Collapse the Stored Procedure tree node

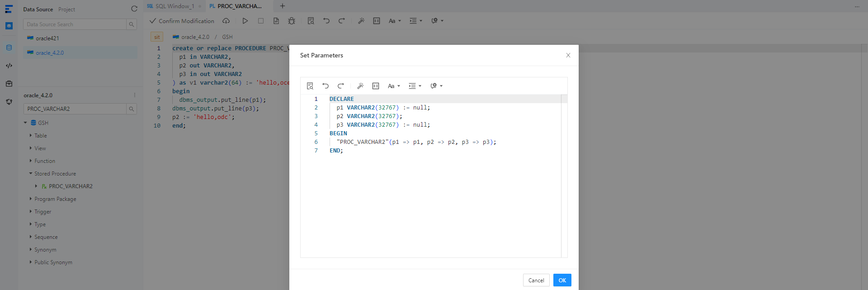pyautogui.click(x=31, y=174)
